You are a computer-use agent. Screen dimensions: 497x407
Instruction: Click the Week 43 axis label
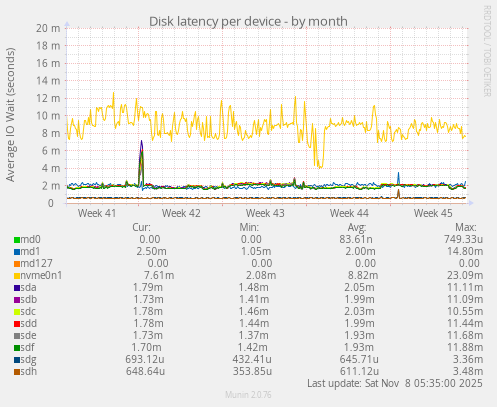click(265, 213)
